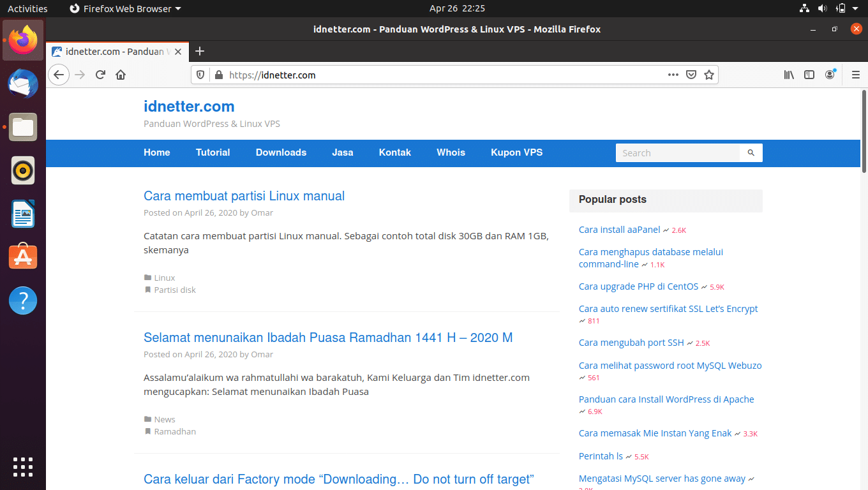Click the page vertical scrollbar
The width and height of the screenshot is (868, 490).
click(864, 131)
